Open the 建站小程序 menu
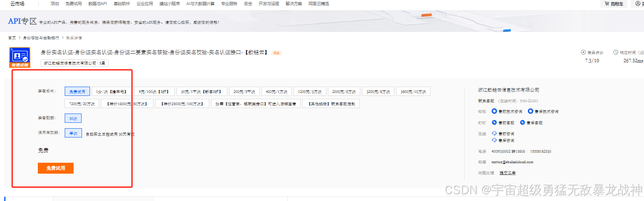Viewport: 644px width, 201px height. [169, 4]
